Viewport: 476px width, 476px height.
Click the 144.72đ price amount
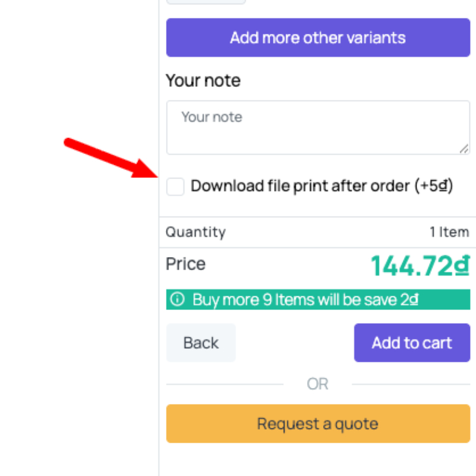pyautogui.click(x=420, y=265)
